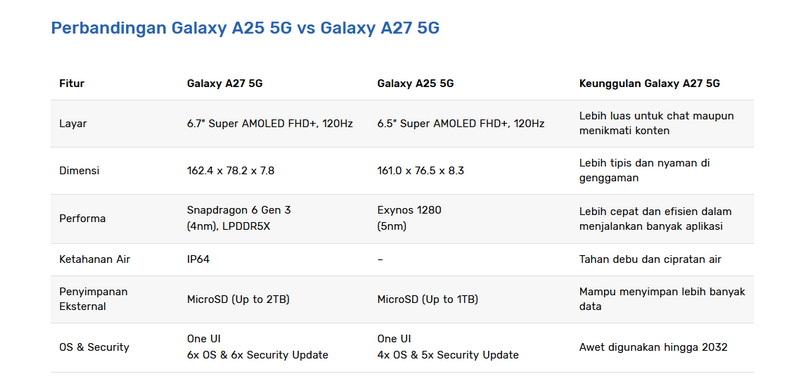Select the MicroSD (Up to 1TB) cell

click(x=428, y=299)
